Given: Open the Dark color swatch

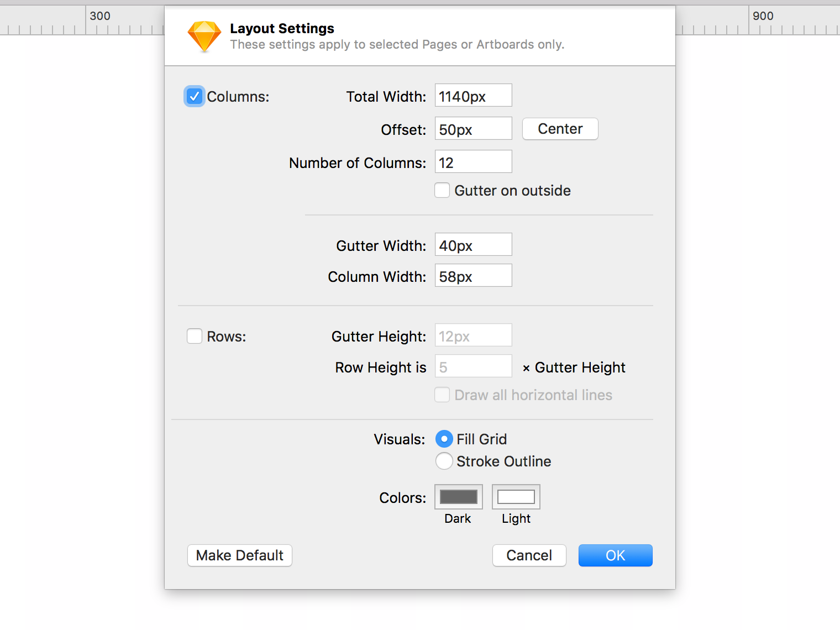Looking at the screenshot, I should tap(458, 497).
